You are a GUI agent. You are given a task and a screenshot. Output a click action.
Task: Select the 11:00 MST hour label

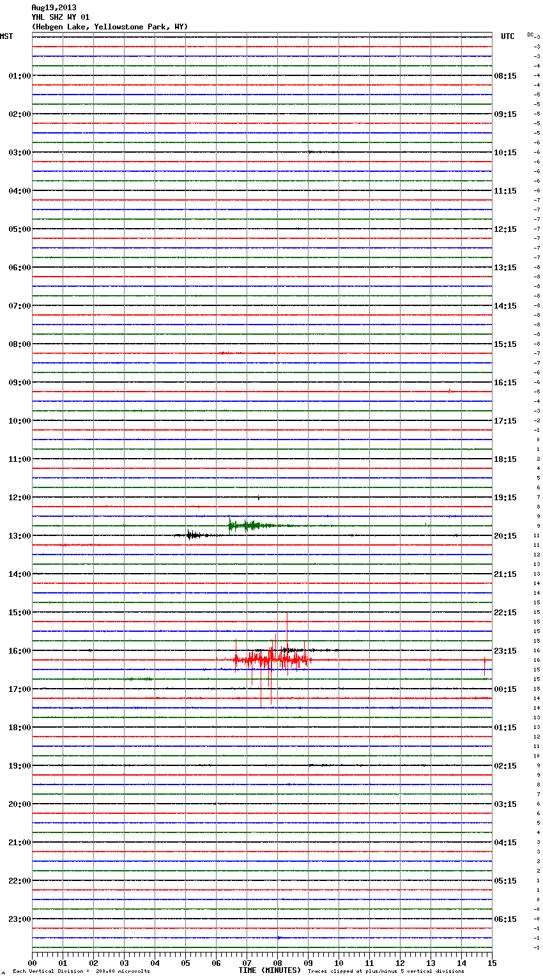(20, 459)
